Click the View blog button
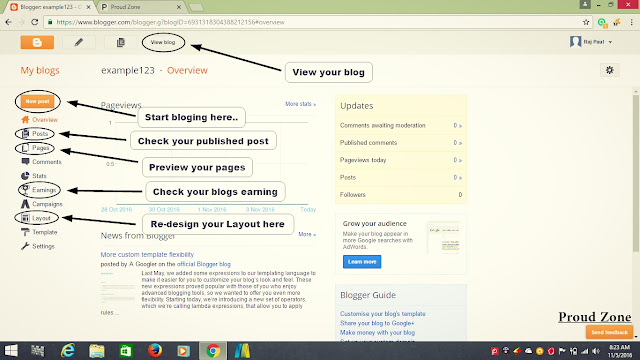This screenshot has height=360, width=640. click(163, 42)
